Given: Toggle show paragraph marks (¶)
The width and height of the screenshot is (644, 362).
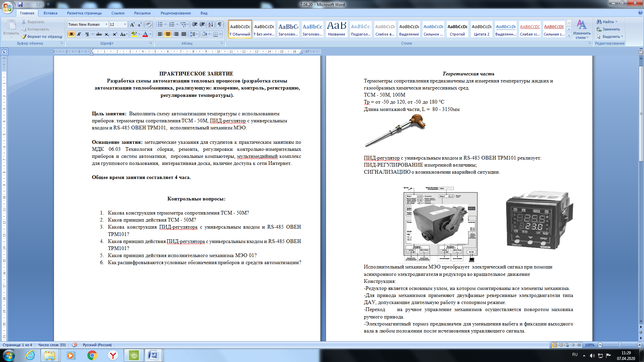Looking at the screenshot, I should click(220, 24).
